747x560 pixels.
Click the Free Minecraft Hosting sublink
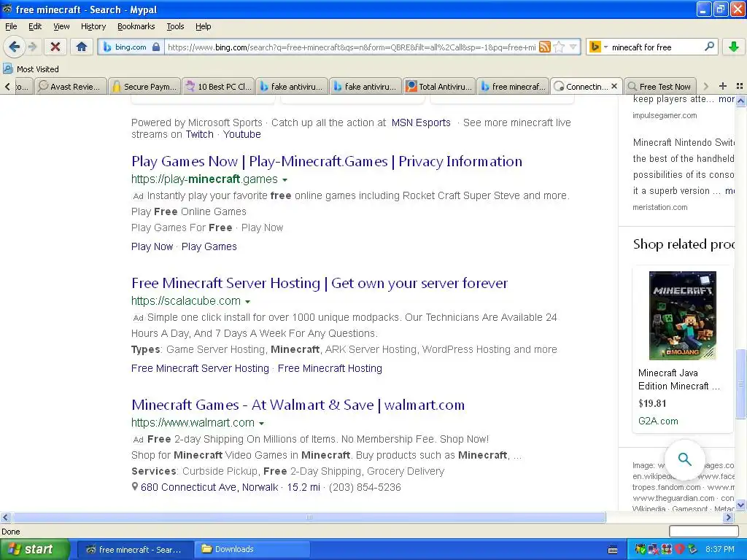pyautogui.click(x=330, y=368)
